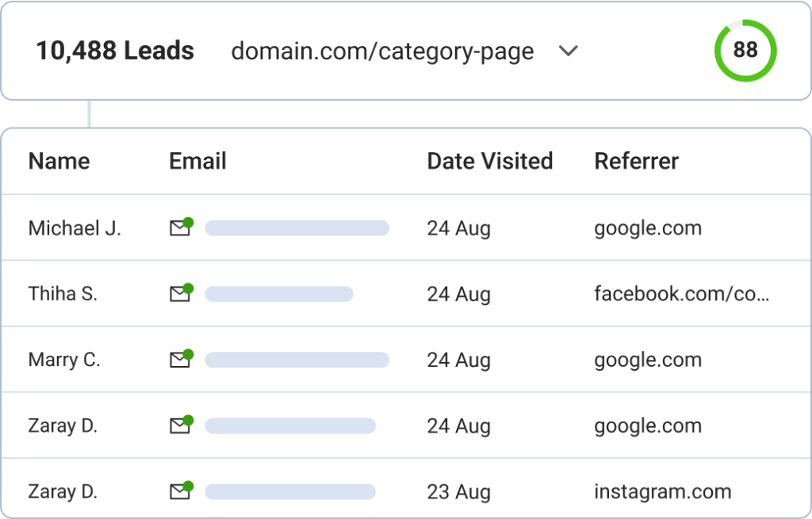This screenshot has height=519, width=812.
Task: Click the Referrer column header
Action: pos(637,161)
